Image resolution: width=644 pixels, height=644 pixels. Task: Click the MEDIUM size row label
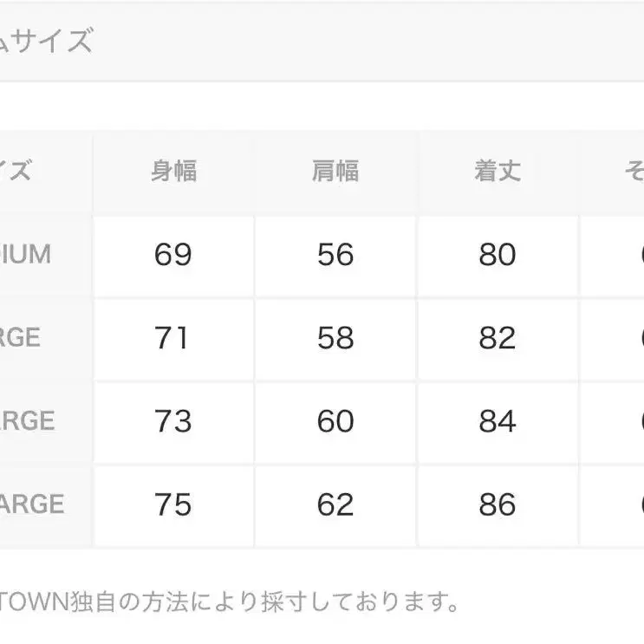[x=35, y=255]
